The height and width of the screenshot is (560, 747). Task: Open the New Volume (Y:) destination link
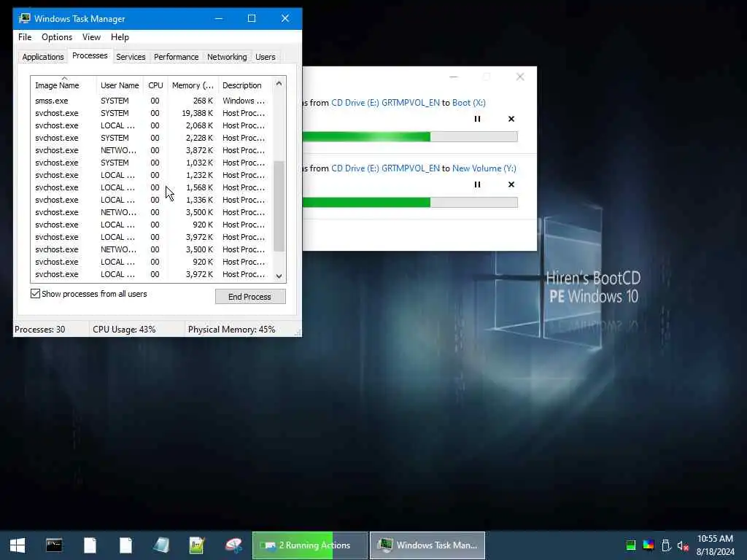pos(484,168)
